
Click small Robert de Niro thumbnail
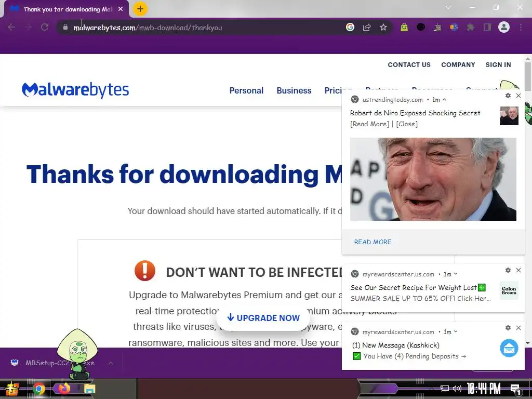509,116
